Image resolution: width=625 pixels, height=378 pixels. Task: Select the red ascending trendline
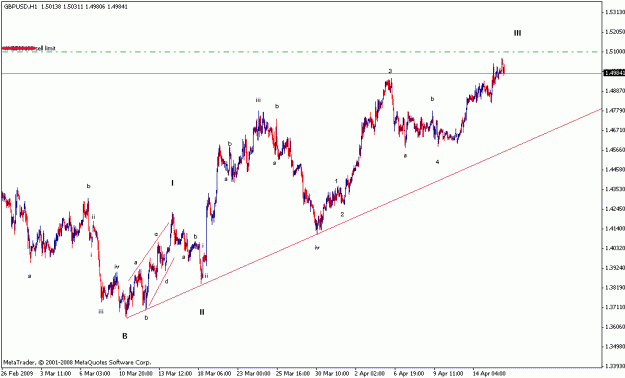363,213
